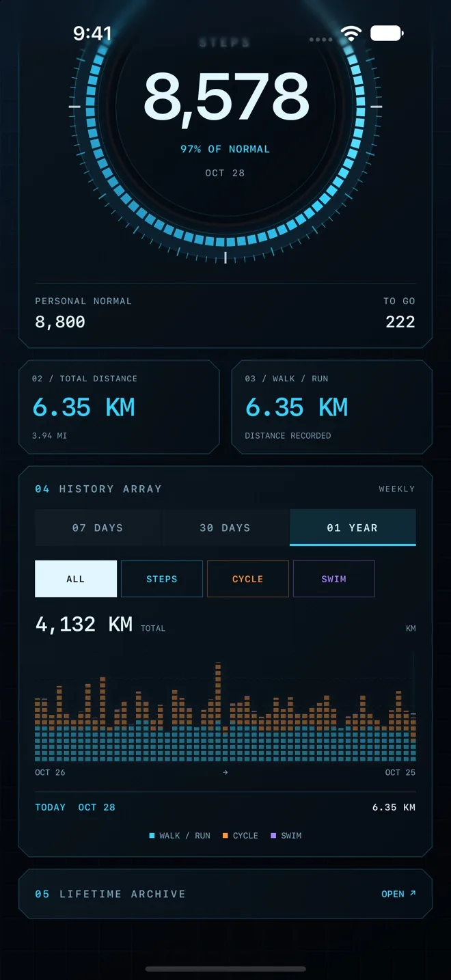Open the 03 / WALK / RUN card
The image size is (451, 980).
coord(332,407)
